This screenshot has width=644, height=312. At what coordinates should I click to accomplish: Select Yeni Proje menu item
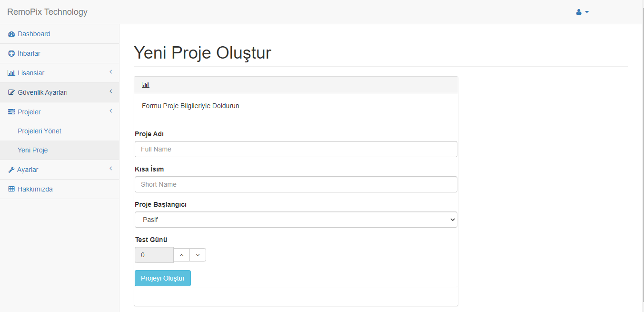(x=33, y=150)
